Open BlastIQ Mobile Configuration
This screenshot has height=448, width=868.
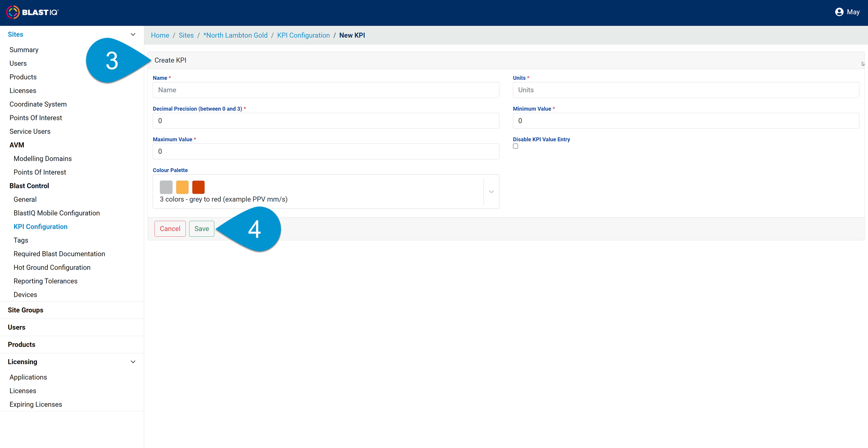tap(57, 213)
